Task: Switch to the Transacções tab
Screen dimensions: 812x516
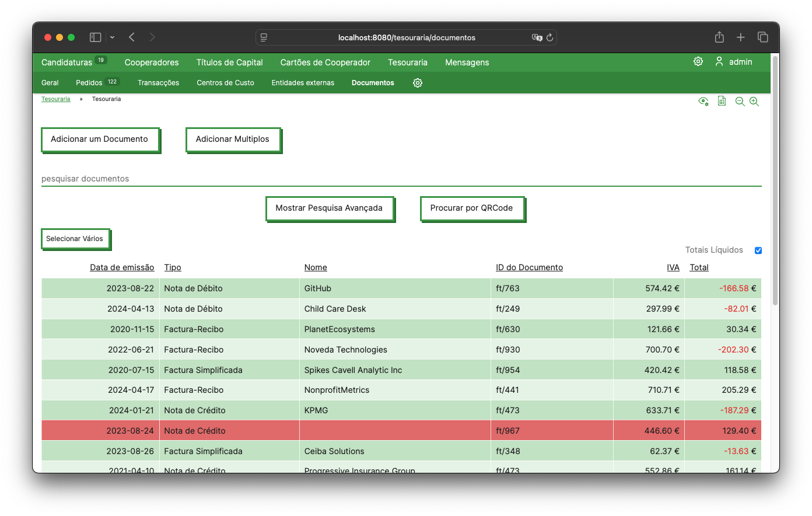Action: (x=158, y=83)
